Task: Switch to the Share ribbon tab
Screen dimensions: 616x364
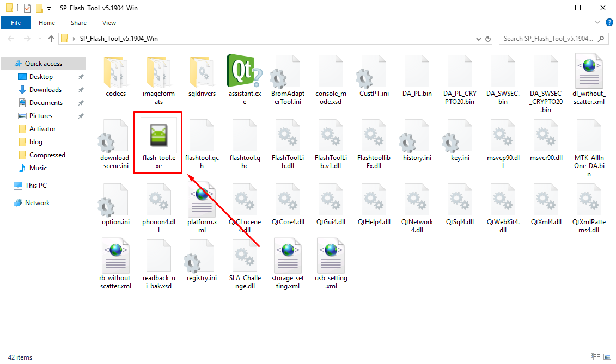Action: [x=78, y=23]
